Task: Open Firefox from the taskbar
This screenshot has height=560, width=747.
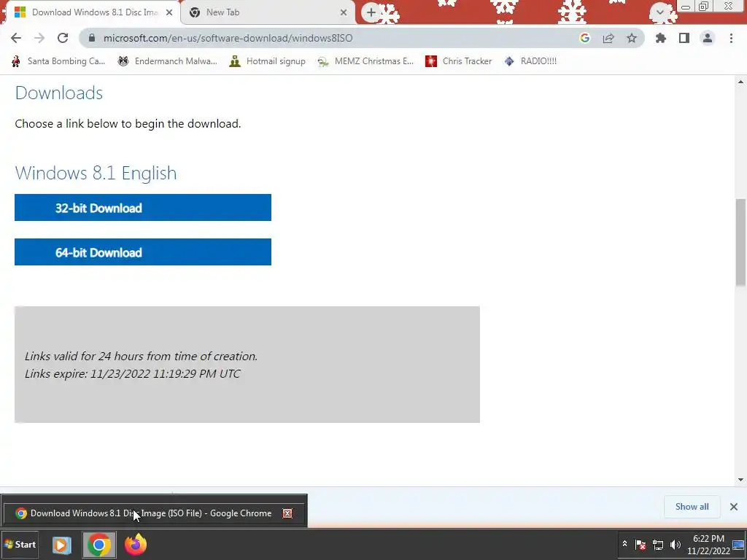Action: 136,545
